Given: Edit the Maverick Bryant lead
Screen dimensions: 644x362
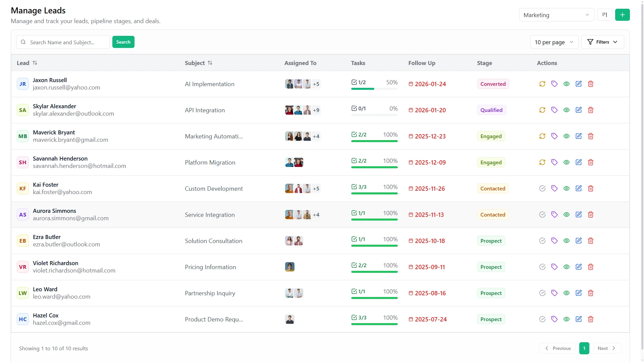Looking at the screenshot, I should pyautogui.click(x=579, y=136).
